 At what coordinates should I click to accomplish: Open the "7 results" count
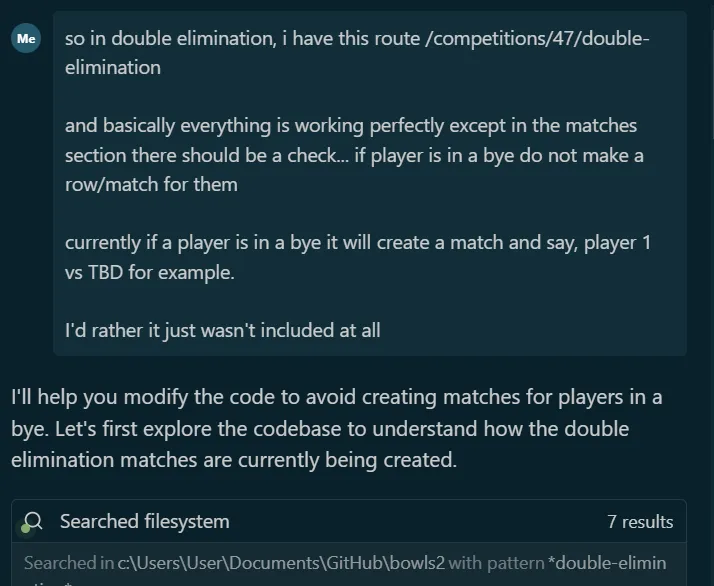[639, 521]
